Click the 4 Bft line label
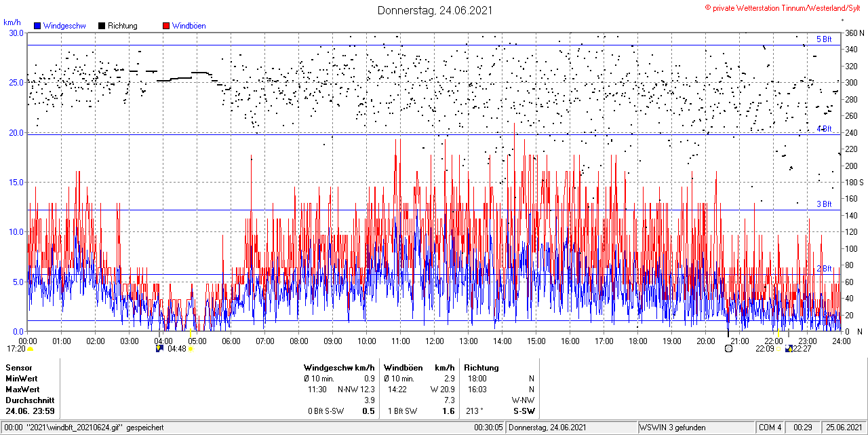Image resolution: width=868 pixels, height=435 pixels. click(824, 129)
